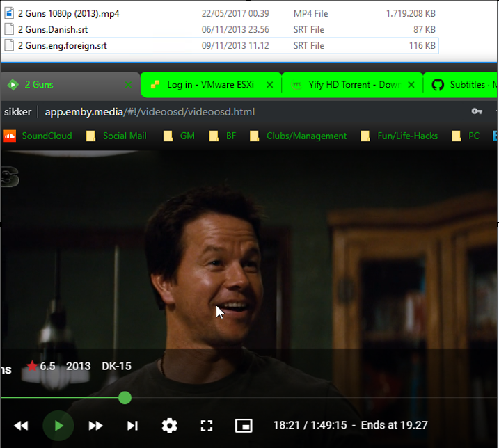This screenshot has width=499, height=448.
Task: Click the DK-15 parental rating
Action: click(x=116, y=366)
